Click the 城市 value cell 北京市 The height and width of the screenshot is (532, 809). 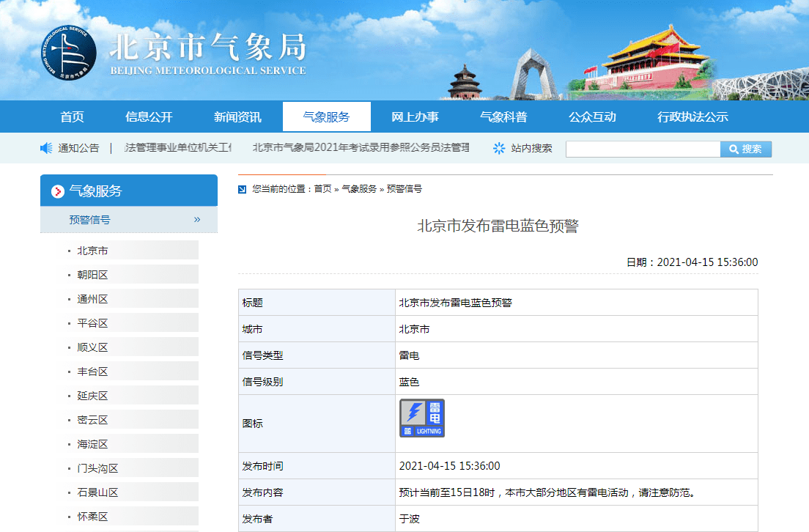[x=576, y=329]
